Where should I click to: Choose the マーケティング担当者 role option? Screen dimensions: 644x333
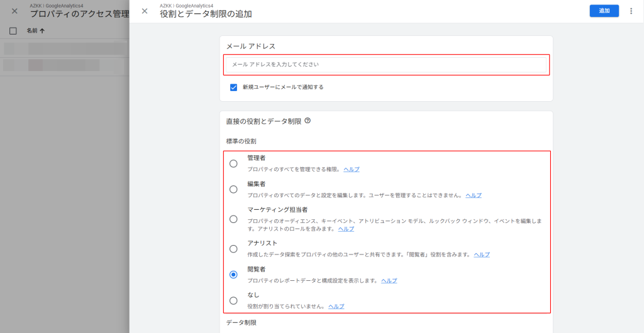[x=233, y=219]
